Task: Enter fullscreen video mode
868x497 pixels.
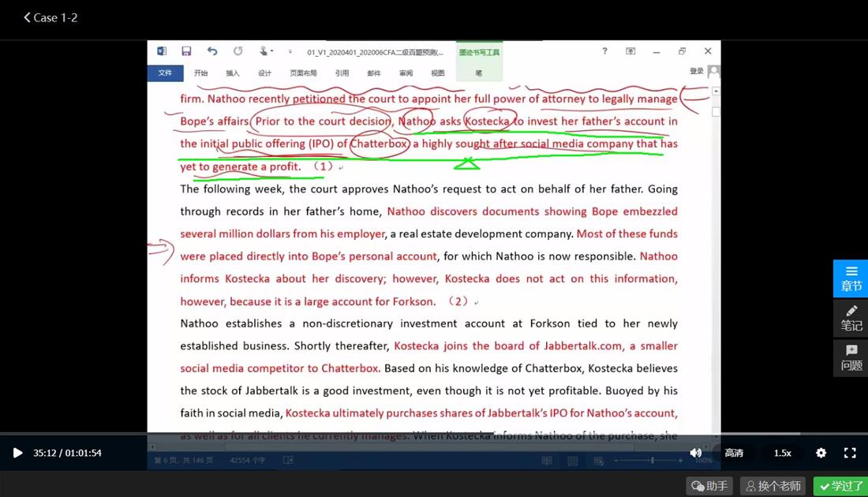Action: 850,453
